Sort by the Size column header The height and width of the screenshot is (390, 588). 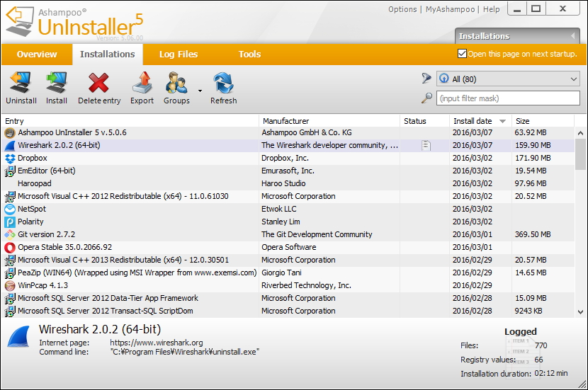[x=543, y=121]
